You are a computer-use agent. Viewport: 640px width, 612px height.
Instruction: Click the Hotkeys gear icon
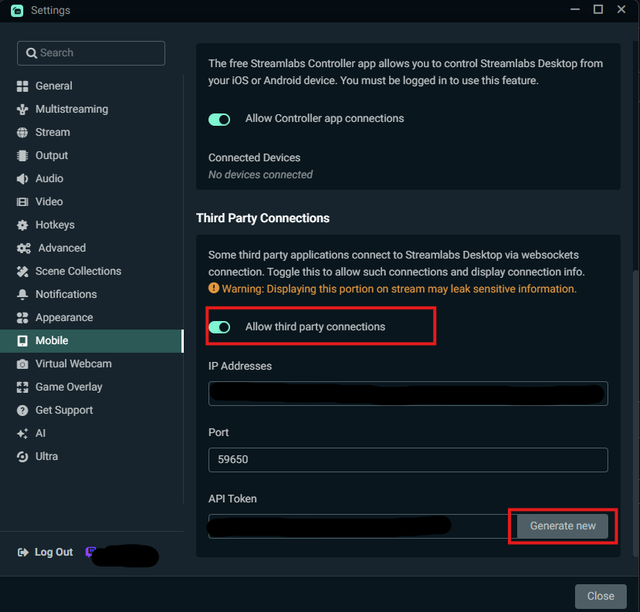coord(22,225)
